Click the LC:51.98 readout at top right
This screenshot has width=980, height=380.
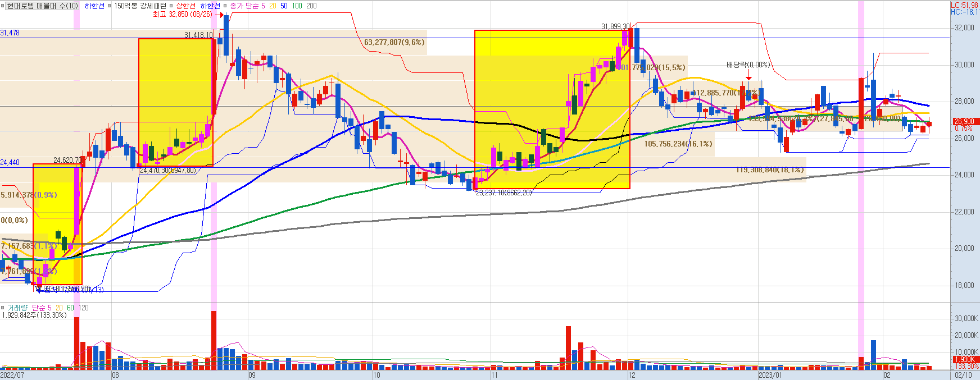coord(964,4)
